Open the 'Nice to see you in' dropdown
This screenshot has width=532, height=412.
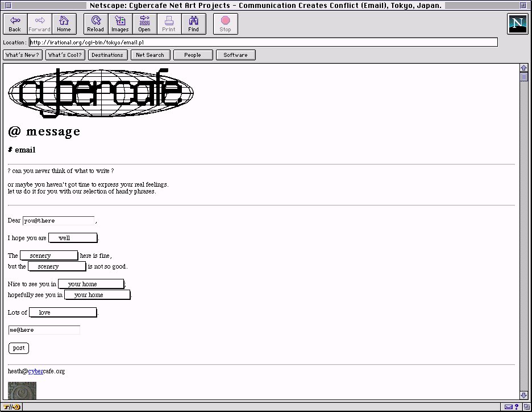[x=92, y=284]
